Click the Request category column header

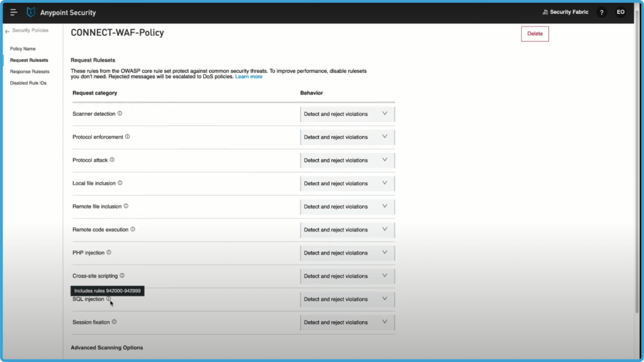click(x=95, y=93)
